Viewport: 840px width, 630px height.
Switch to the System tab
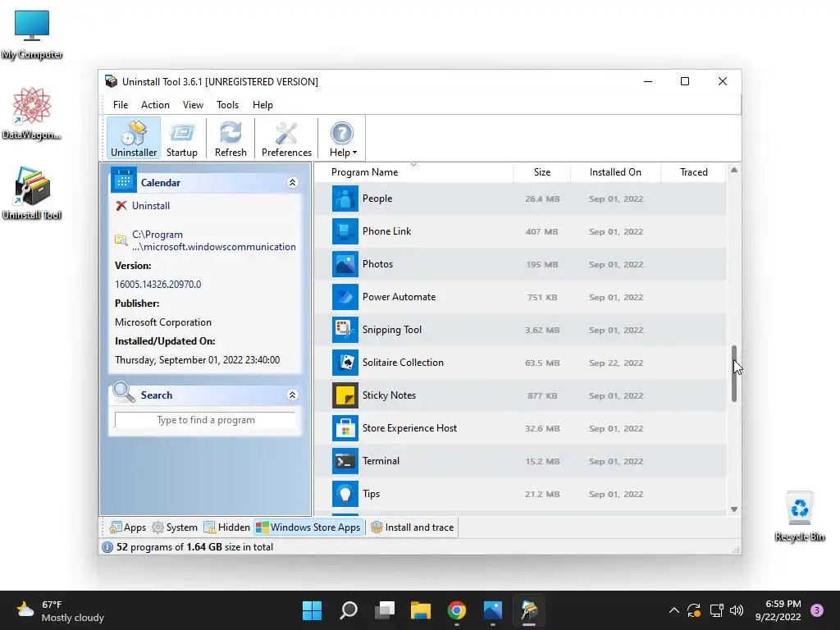[x=175, y=527]
